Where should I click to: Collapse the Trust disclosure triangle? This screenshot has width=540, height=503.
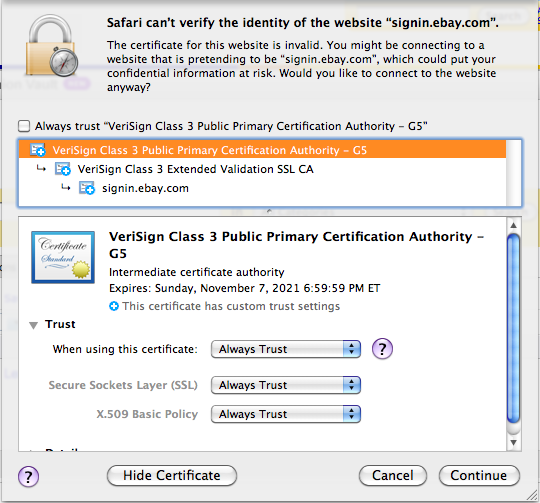click(x=33, y=325)
